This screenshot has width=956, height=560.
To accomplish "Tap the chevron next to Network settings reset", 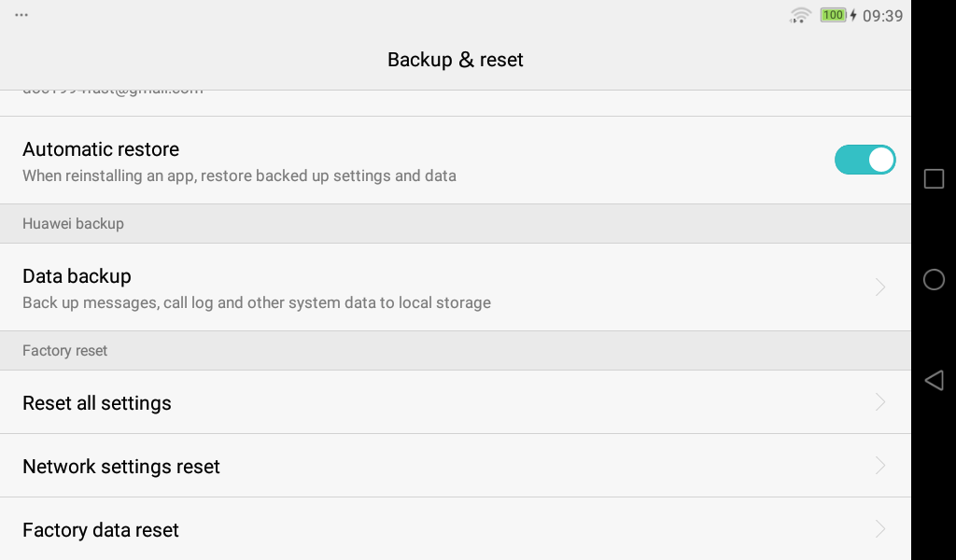I will click(x=880, y=466).
